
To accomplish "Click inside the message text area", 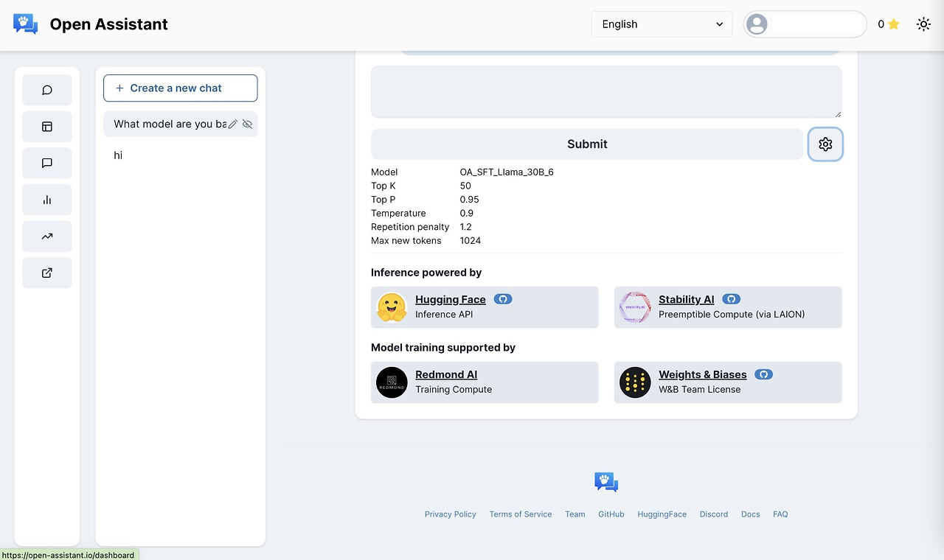I will pos(606,92).
